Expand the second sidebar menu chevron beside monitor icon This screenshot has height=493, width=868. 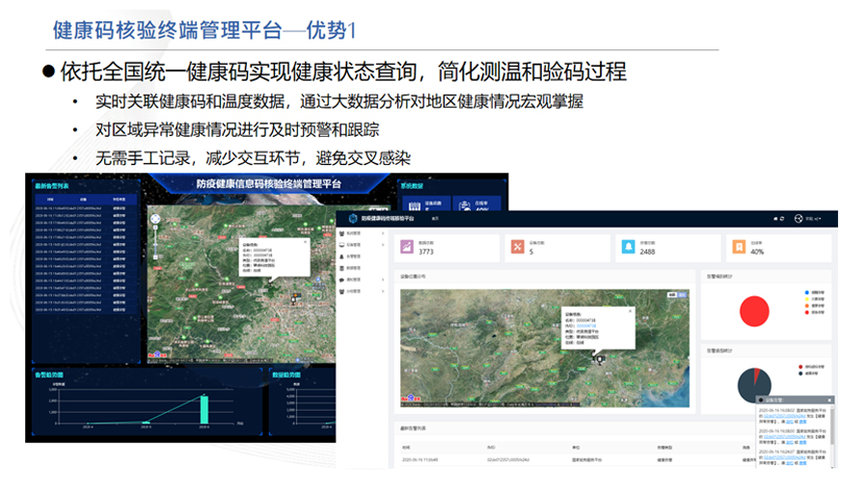tap(383, 245)
